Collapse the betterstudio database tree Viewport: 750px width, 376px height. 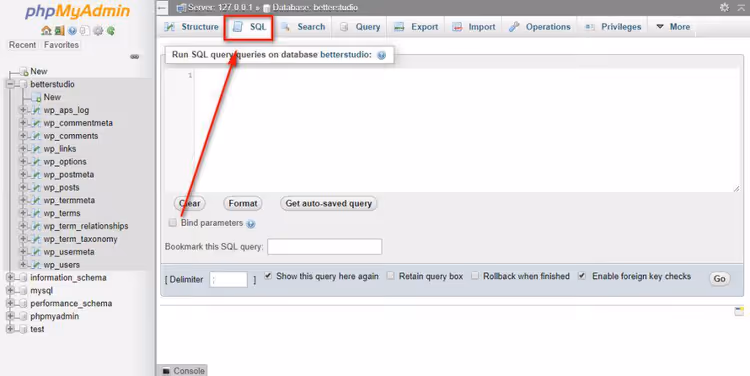(10, 84)
